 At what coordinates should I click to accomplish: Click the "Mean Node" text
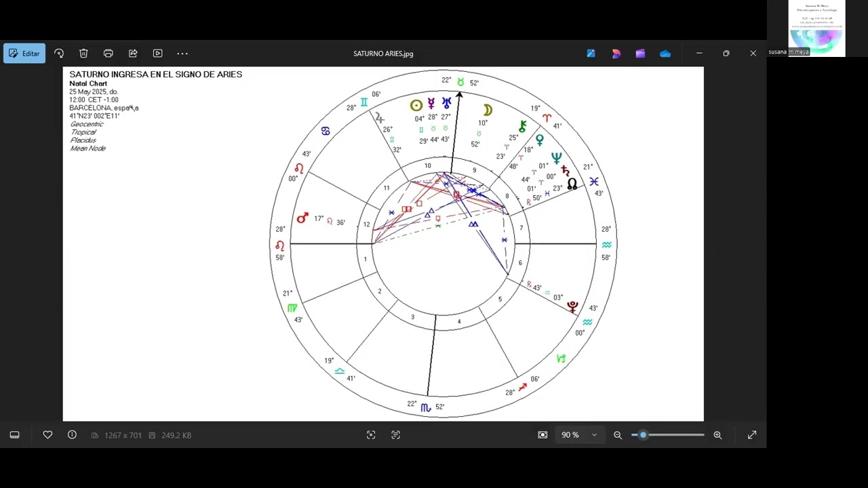click(x=88, y=148)
